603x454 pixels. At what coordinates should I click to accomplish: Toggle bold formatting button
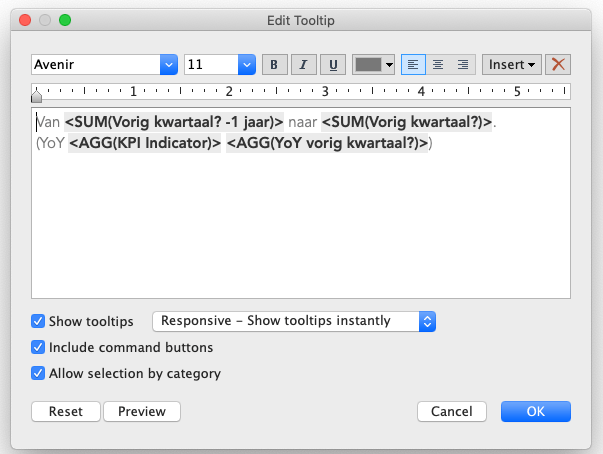tap(274, 64)
